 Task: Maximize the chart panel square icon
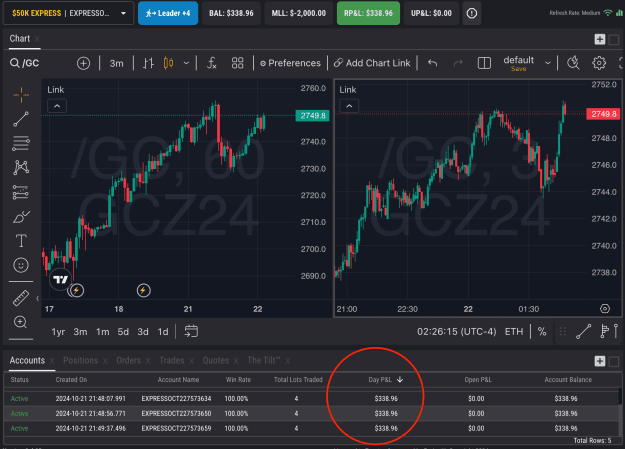coord(614,39)
